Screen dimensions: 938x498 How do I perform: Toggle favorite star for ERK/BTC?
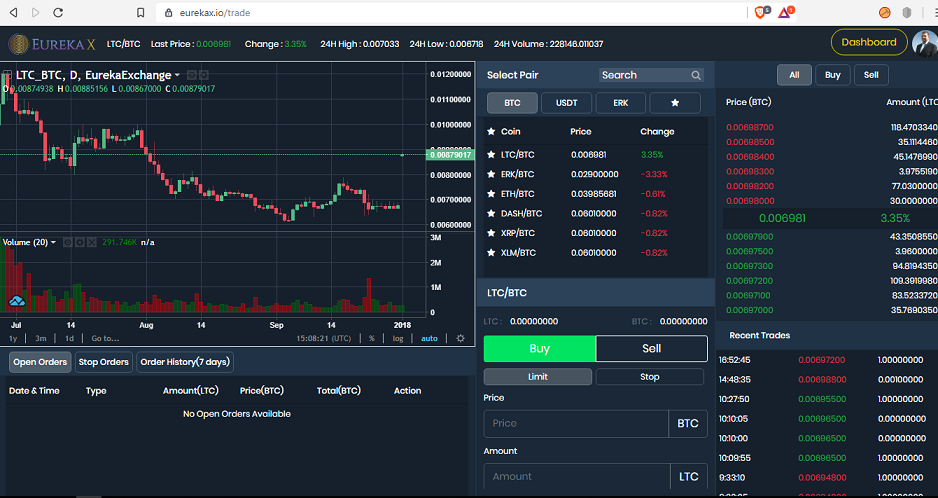click(491, 174)
